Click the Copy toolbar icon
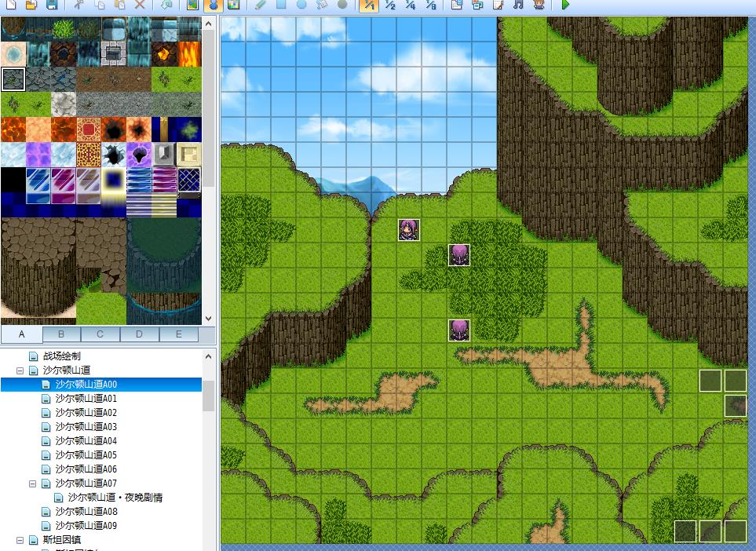Viewport: 756px width, 551px height. [x=100, y=5]
